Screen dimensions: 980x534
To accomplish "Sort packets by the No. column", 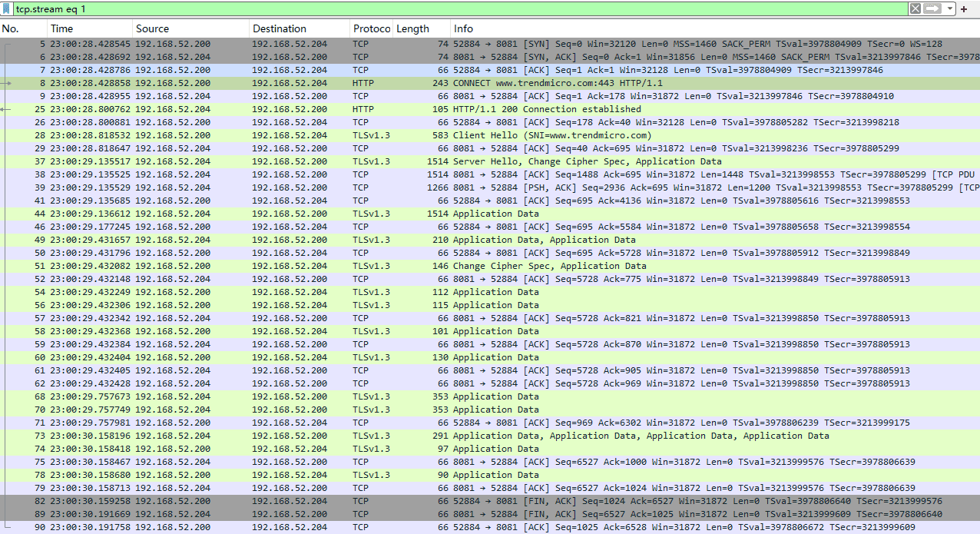I will (23, 28).
